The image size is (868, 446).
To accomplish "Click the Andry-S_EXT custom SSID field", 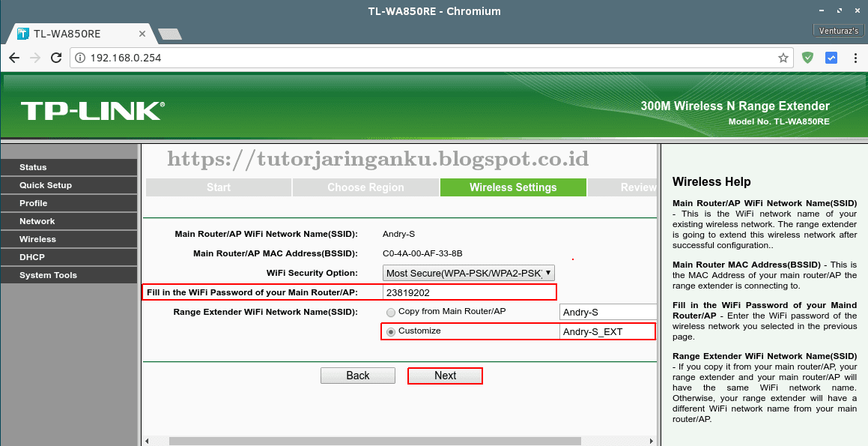I will 607,331.
